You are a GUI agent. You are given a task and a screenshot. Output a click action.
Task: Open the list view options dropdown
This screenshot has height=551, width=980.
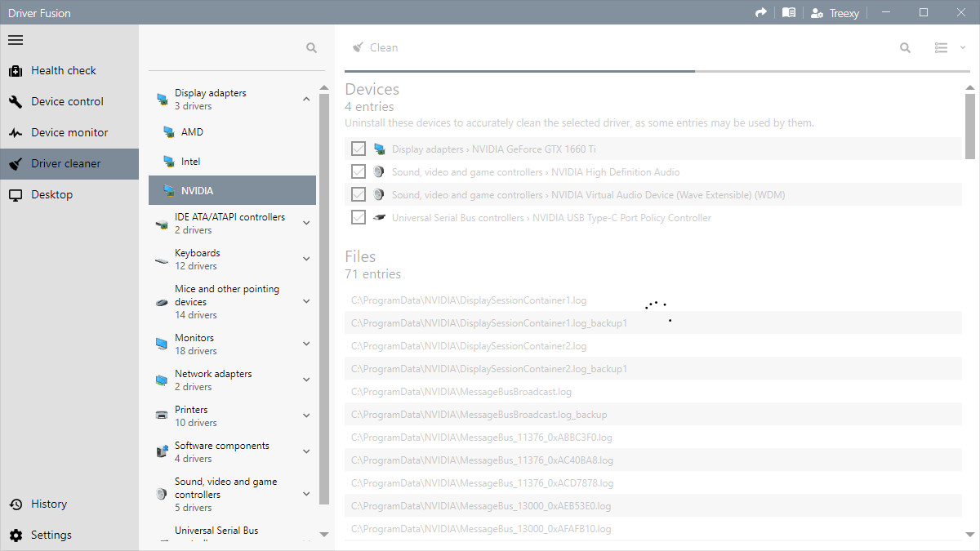[949, 48]
